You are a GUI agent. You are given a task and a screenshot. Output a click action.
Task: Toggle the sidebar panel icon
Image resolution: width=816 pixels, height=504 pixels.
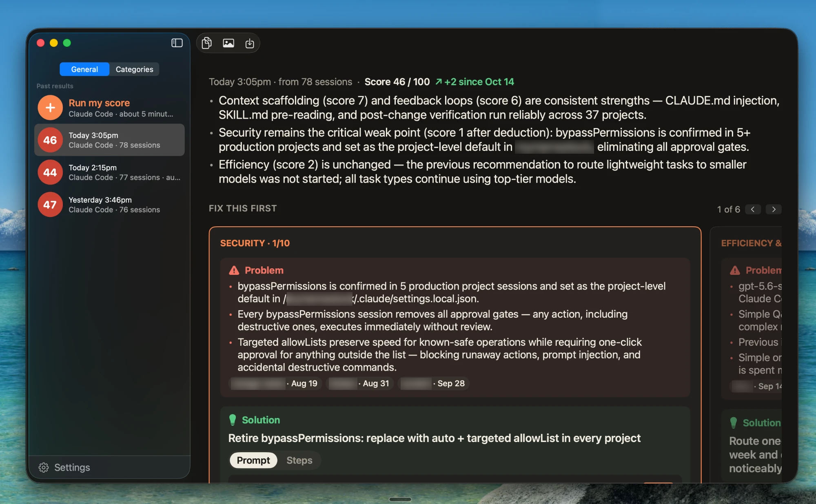pyautogui.click(x=177, y=43)
